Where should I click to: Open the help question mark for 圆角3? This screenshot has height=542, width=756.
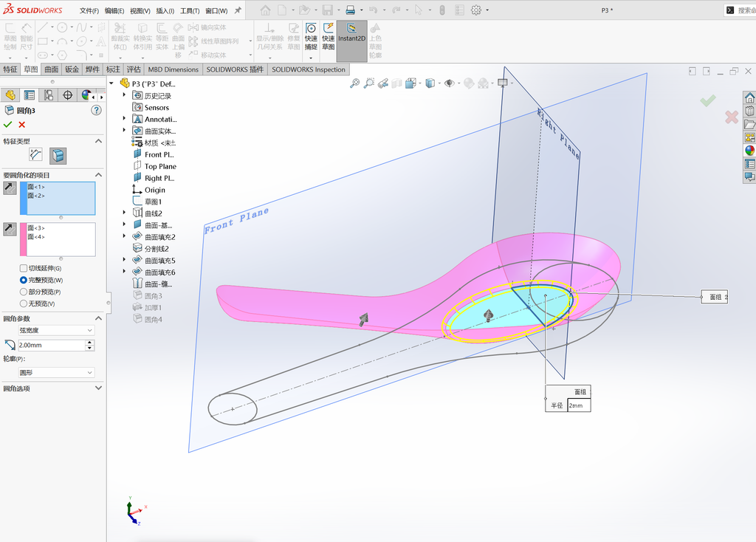(97, 111)
